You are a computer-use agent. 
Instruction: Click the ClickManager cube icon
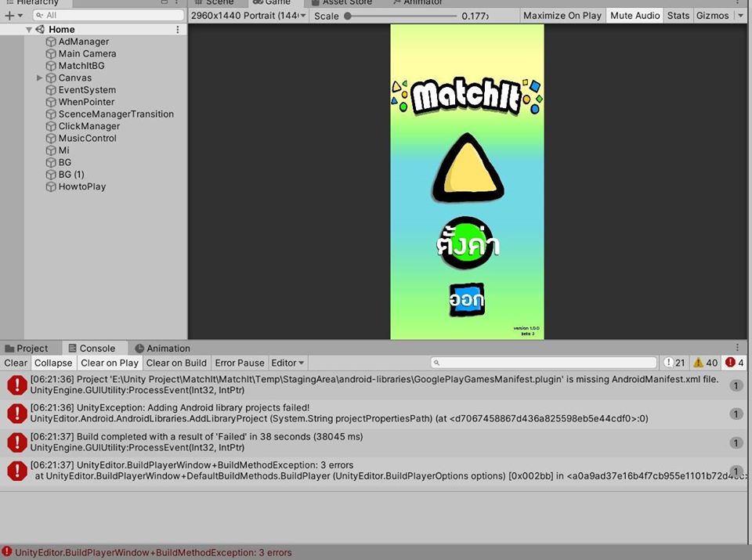point(51,126)
